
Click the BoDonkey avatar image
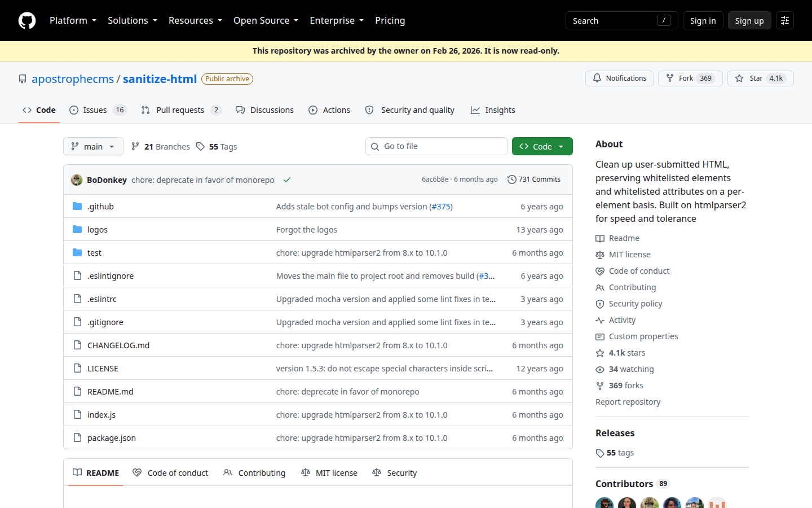pyautogui.click(x=77, y=180)
